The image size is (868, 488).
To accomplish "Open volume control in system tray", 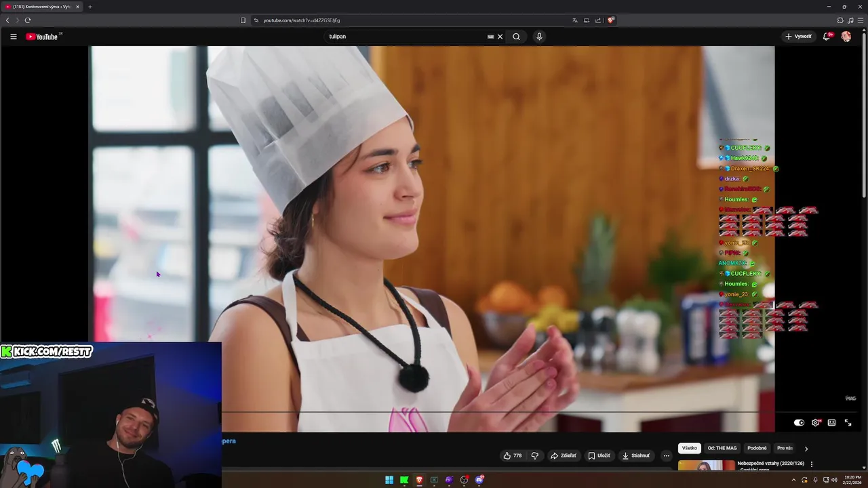I will [834, 480].
